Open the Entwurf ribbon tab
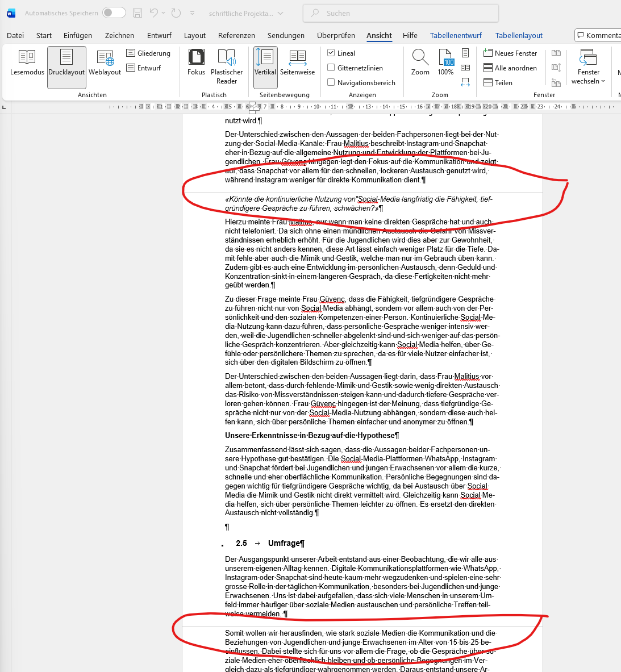Screen dimensions: 621x672 pos(159,36)
